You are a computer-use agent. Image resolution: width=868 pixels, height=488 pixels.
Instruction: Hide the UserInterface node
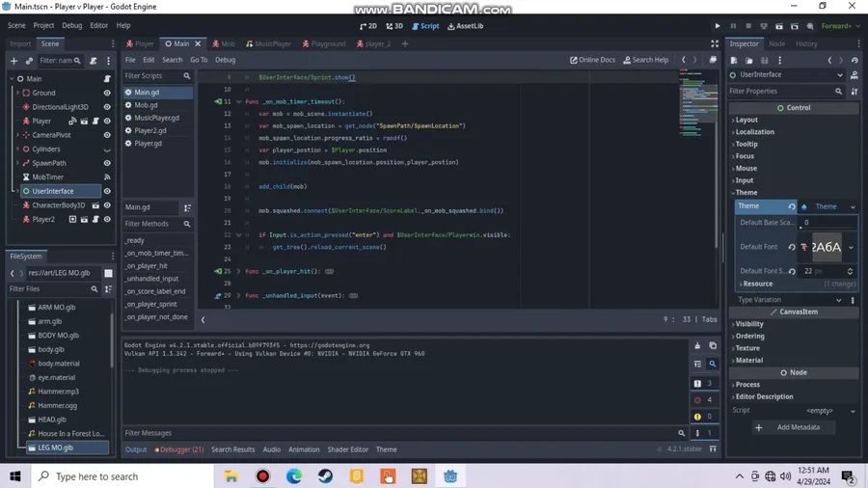pos(107,191)
